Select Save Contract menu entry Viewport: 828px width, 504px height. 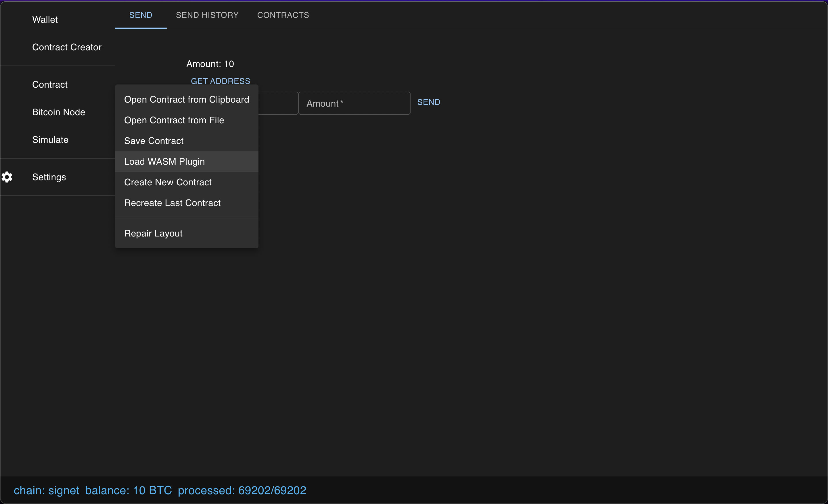pos(187,141)
